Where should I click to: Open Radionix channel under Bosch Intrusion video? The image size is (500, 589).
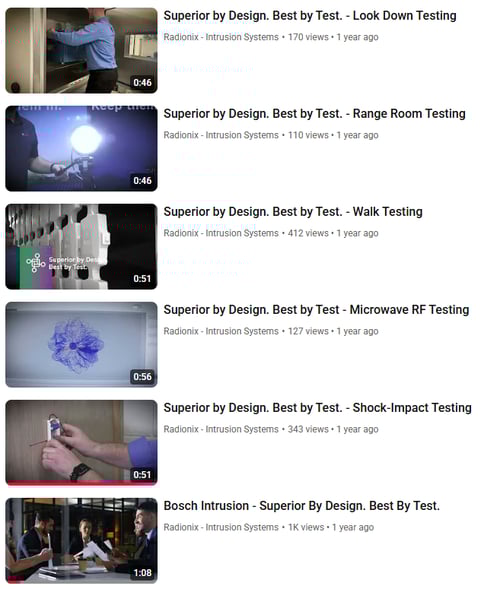click(x=221, y=527)
